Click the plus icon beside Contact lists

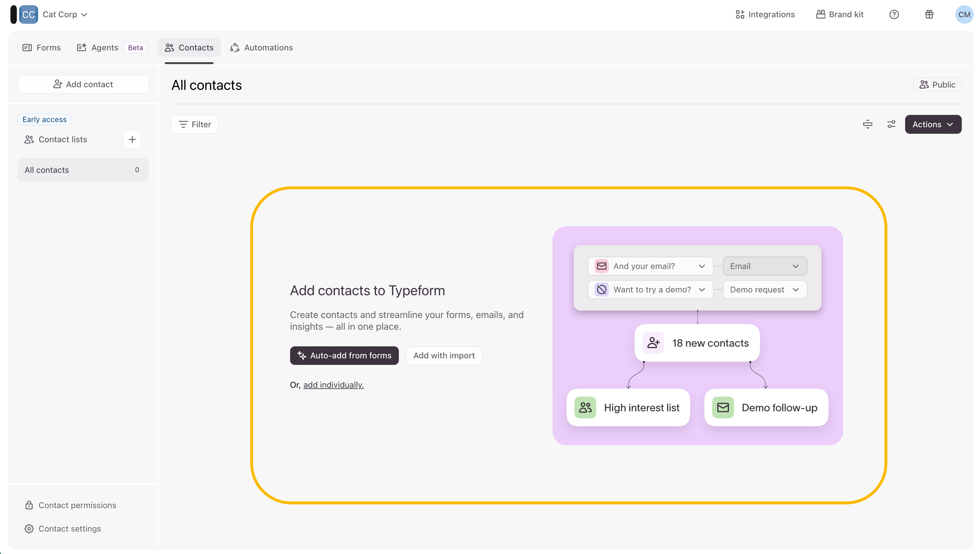tap(132, 139)
